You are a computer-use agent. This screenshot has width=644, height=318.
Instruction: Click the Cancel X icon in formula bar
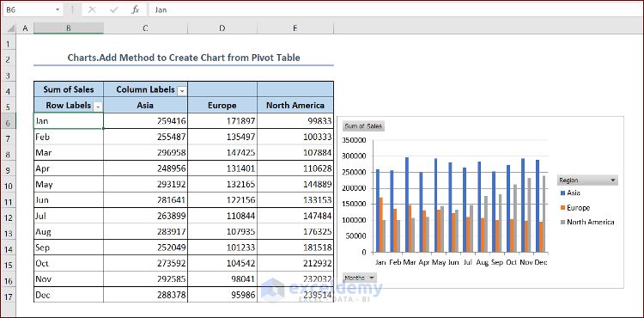point(92,9)
